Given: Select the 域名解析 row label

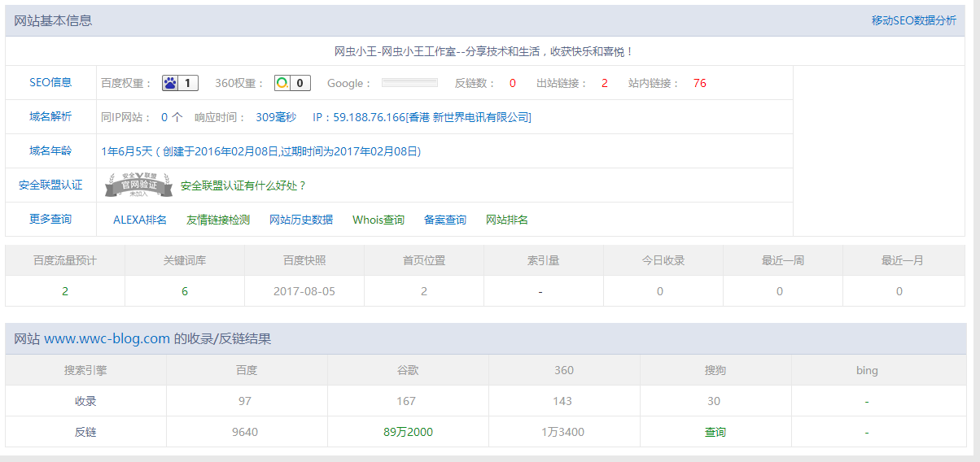Looking at the screenshot, I should tap(50, 116).
